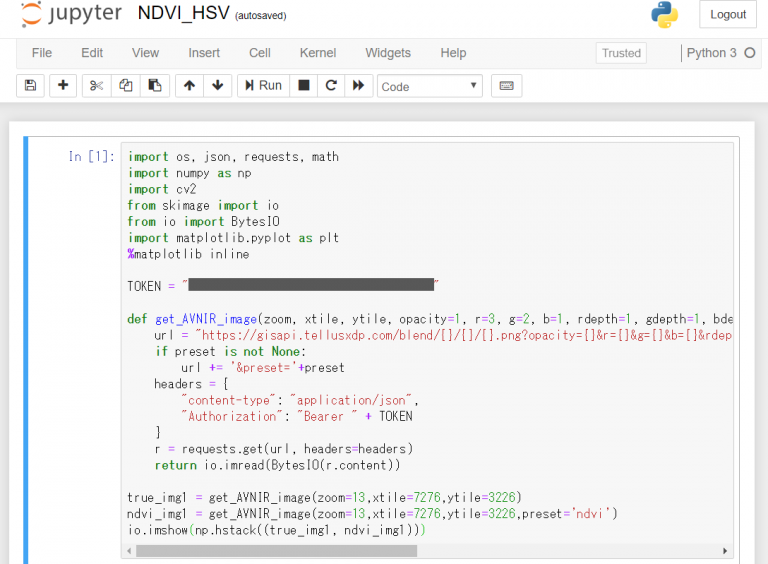Viewport: 768px width, 564px height.
Task: Copy the selected cells
Action: point(126,86)
